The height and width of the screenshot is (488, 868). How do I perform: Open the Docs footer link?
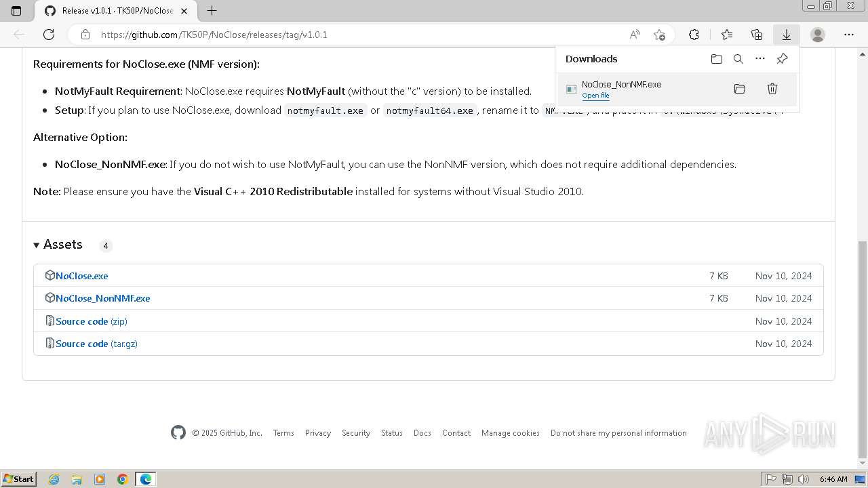(422, 433)
